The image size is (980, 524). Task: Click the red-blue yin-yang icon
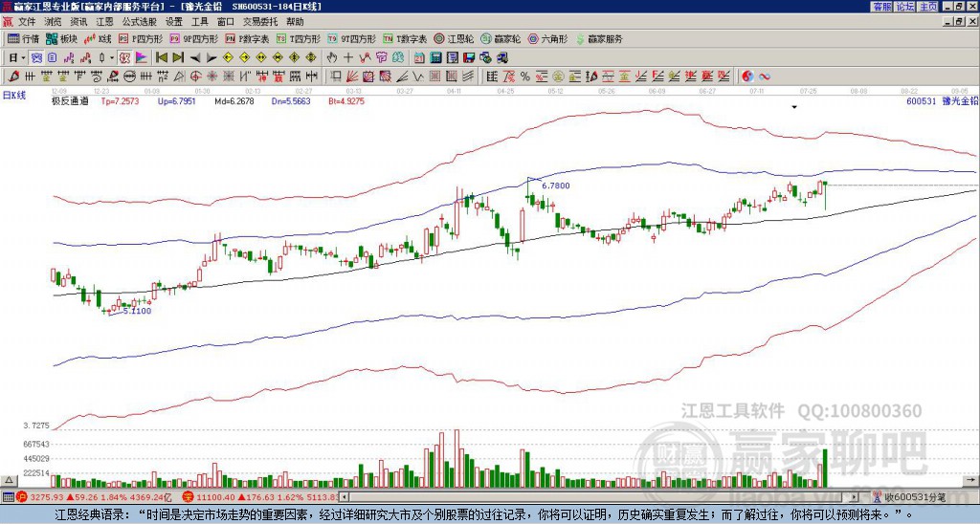(x=747, y=76)
